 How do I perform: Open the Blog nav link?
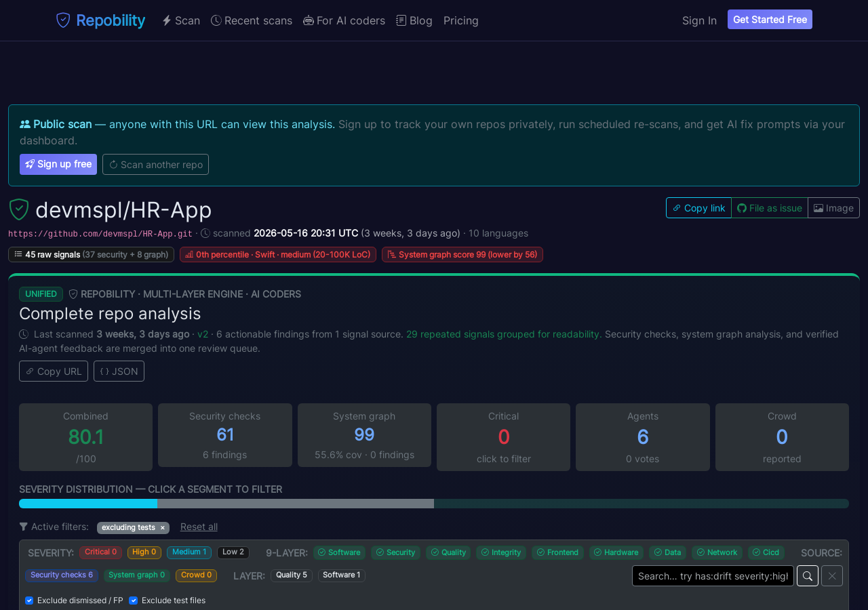click(x=414, y=20)
